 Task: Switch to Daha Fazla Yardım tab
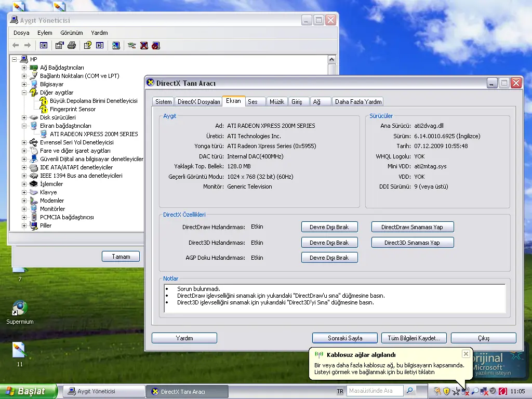coord(358,101)
